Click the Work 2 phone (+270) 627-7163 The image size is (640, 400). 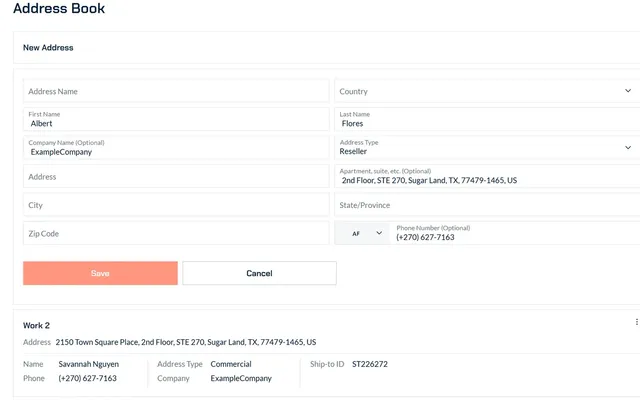tap(87, 378)
